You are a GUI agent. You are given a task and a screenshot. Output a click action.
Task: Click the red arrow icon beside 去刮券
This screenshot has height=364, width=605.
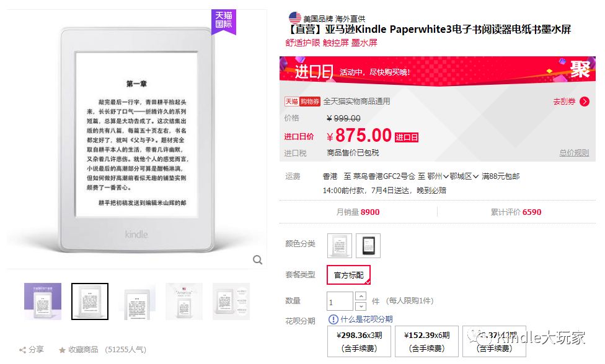(585, 102)
